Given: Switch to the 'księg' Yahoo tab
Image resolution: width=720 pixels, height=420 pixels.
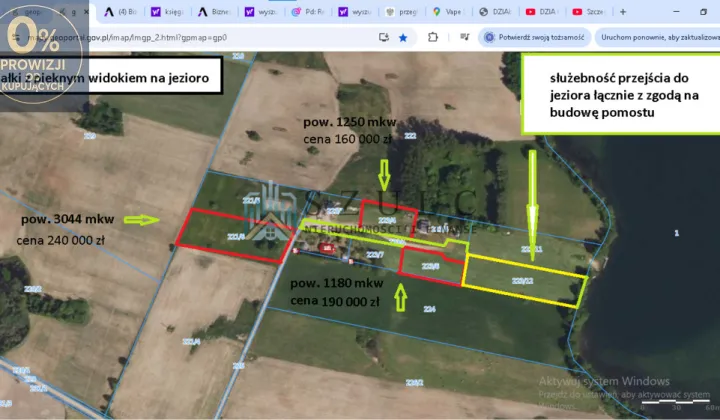Looking at the screenshot, I should click(168, 12).
